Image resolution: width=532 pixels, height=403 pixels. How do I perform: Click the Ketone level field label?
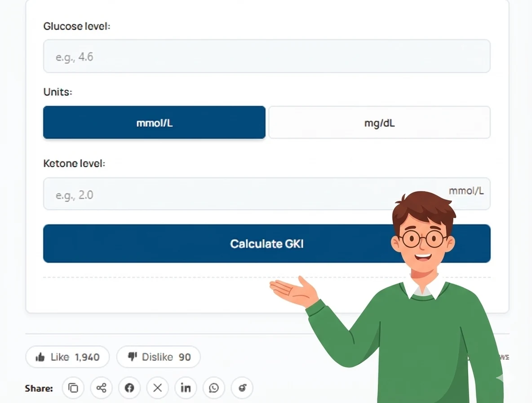(75, 163)
